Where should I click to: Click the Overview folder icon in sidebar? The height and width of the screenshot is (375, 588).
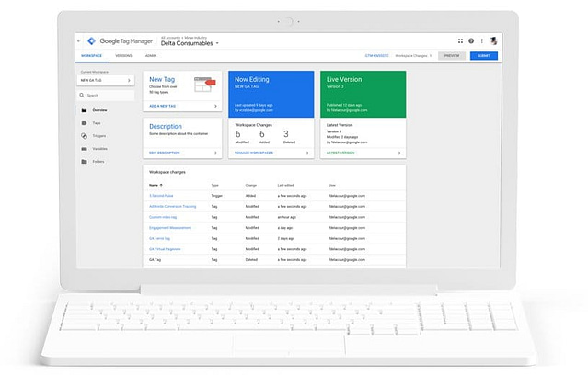84,110
